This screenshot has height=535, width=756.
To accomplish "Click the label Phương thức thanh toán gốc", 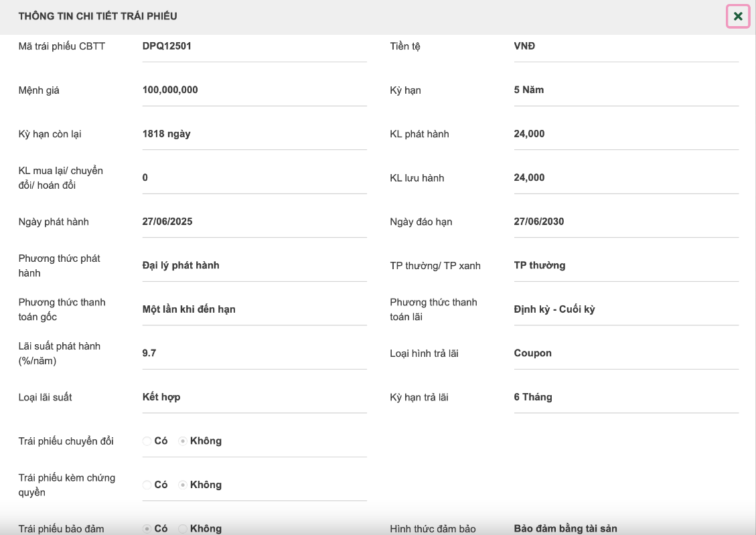I will [x=62, y=309].
